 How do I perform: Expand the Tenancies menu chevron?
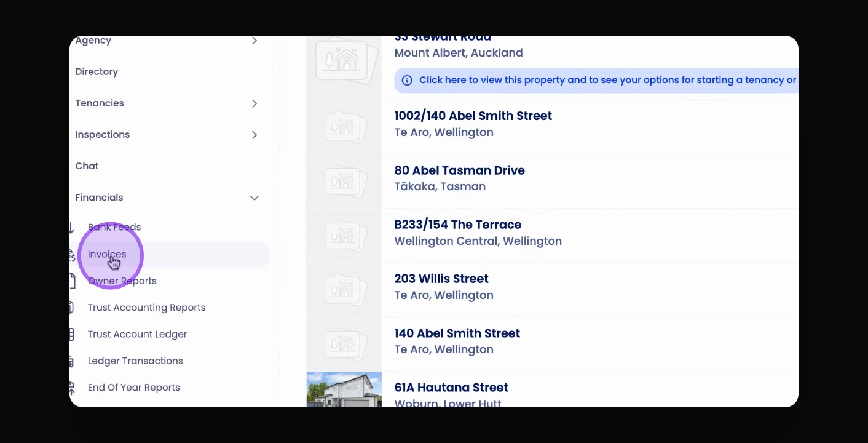tap(254, 103)
